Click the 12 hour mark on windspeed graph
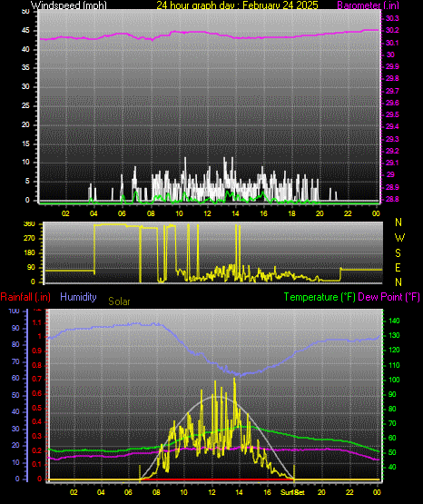Viewport: 423px width, 504px height. 207,213
